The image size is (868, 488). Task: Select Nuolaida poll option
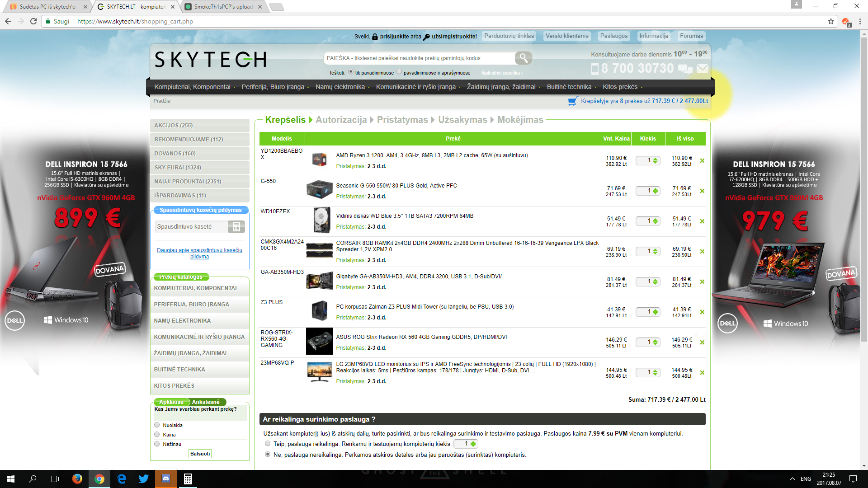click(157, 425)
